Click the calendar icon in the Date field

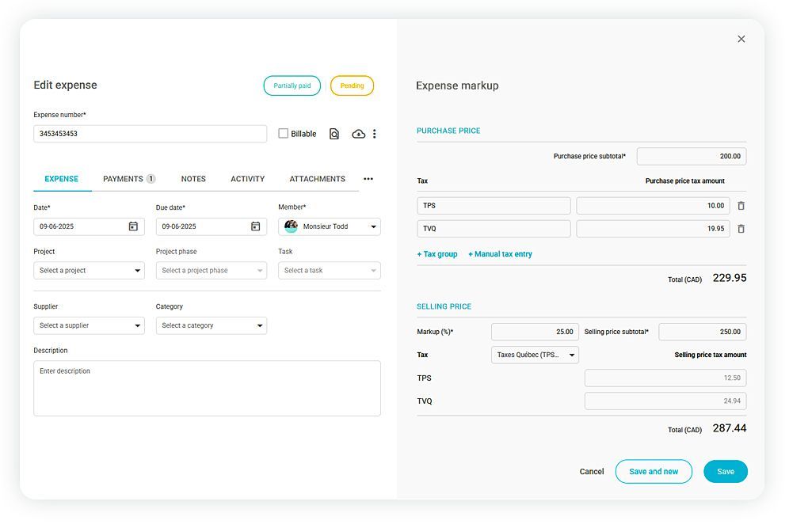click(x=132, y=226)
